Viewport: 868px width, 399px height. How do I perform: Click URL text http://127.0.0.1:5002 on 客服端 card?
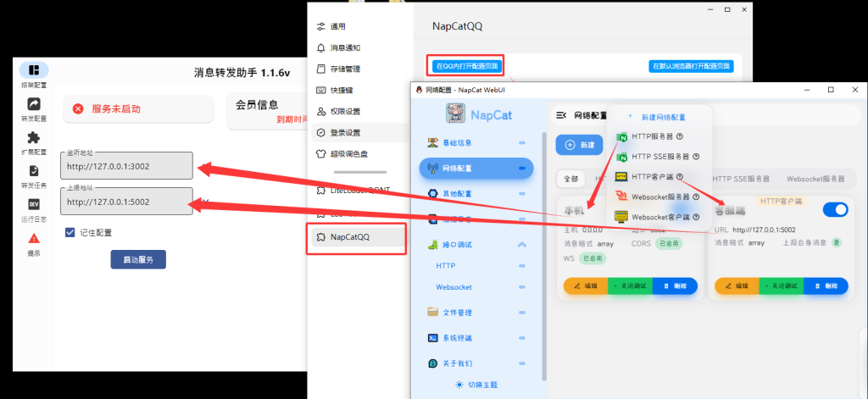(764, 230)
